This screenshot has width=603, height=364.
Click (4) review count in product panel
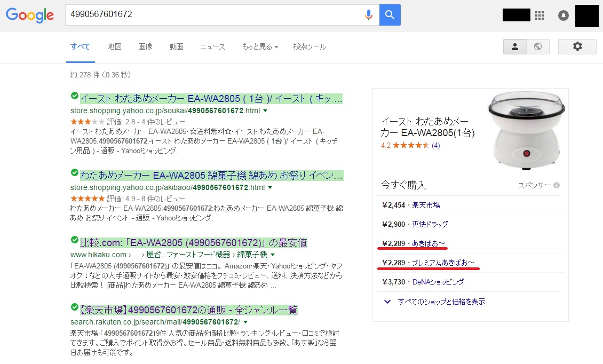pos(436,146)
